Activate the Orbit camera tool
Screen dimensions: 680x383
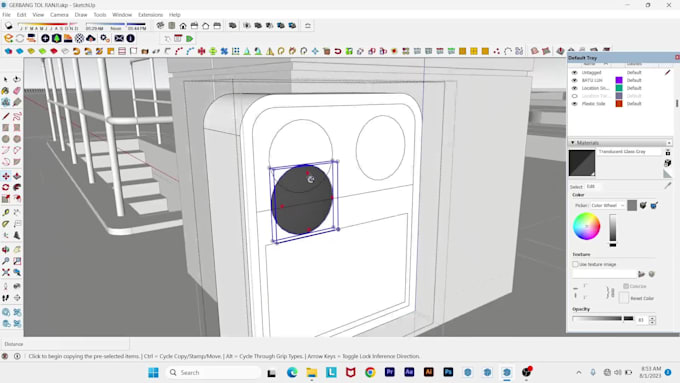6,250
